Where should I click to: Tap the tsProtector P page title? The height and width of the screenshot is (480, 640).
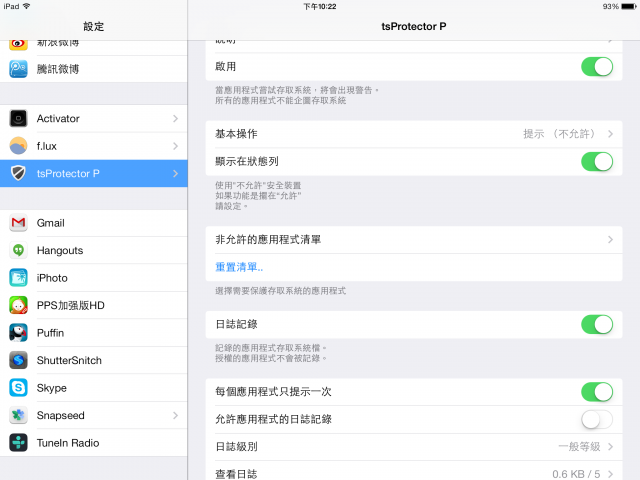pos(414,27)
